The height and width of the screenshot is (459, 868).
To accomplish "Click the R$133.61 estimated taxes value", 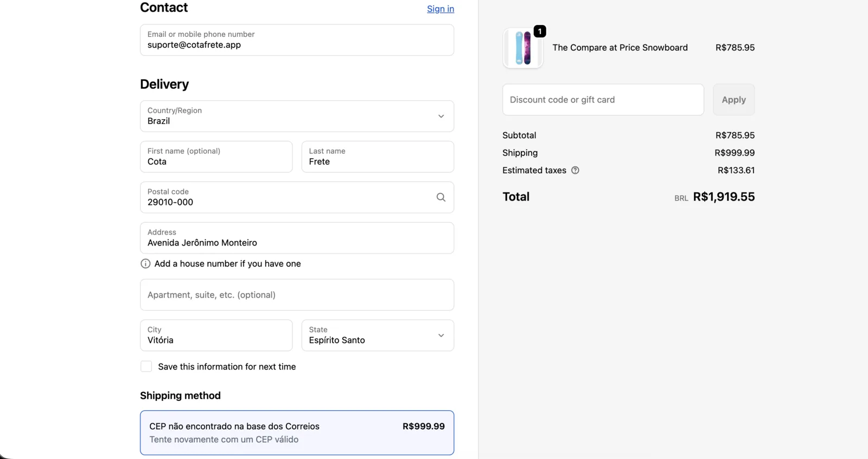I will click(x=736, y=170).
